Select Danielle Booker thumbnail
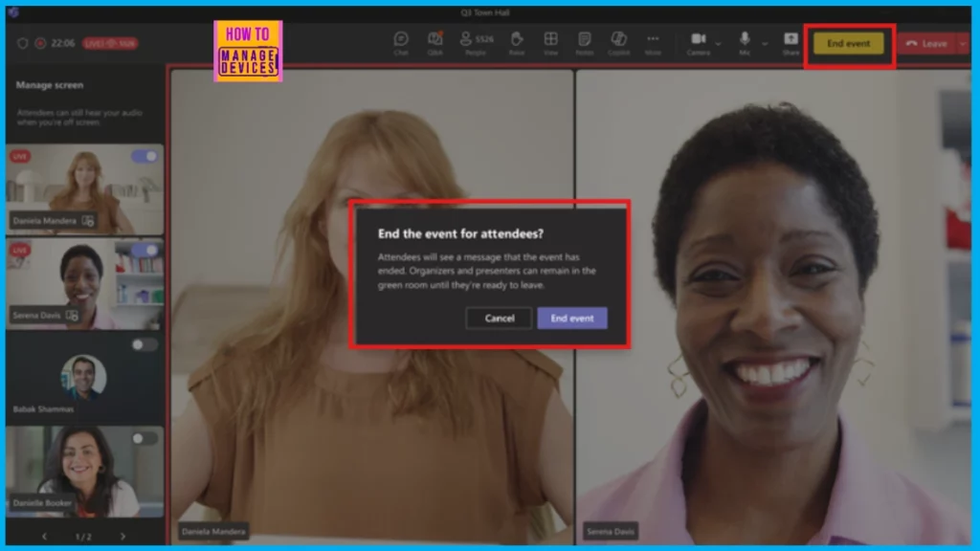 [85, 472]
